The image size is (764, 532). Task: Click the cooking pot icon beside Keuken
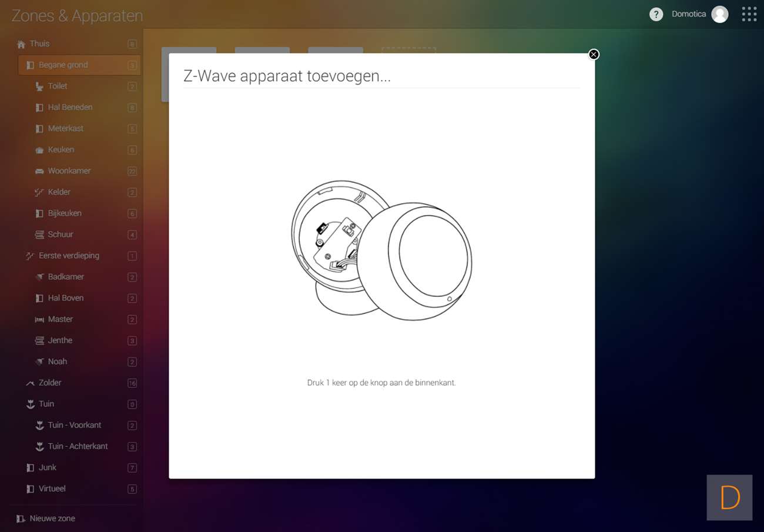(39, 150)
